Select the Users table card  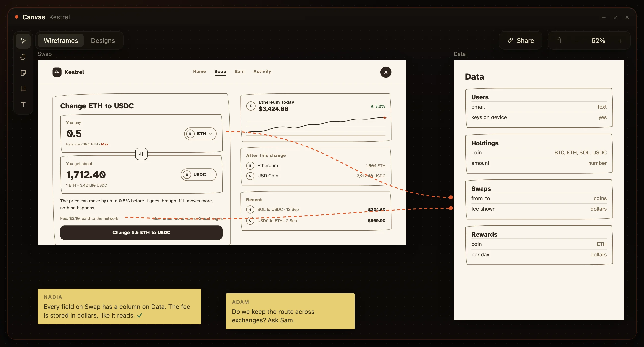click(539, 108)
